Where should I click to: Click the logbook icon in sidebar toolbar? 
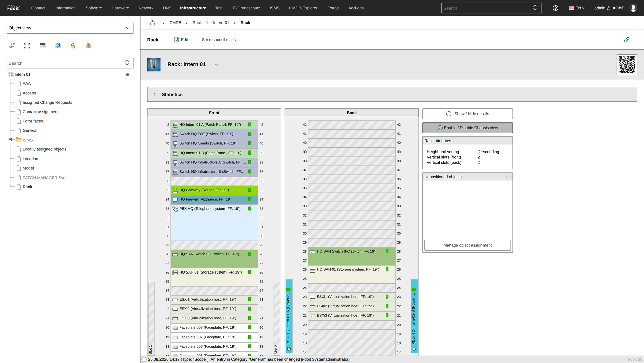[x=58, y=46]
